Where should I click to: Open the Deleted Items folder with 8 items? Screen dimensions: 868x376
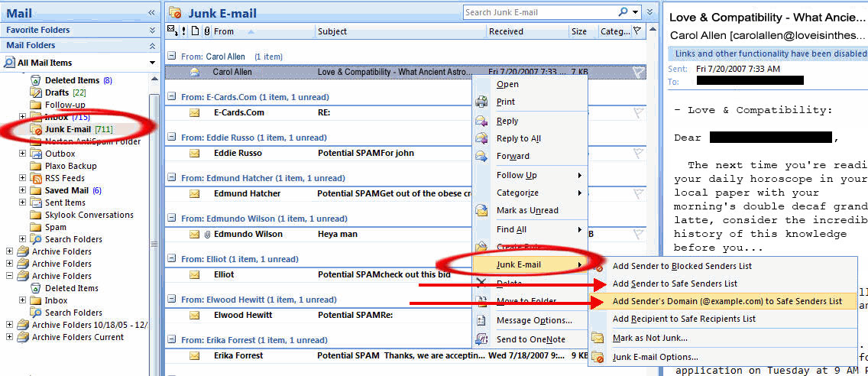coord(78,80)
